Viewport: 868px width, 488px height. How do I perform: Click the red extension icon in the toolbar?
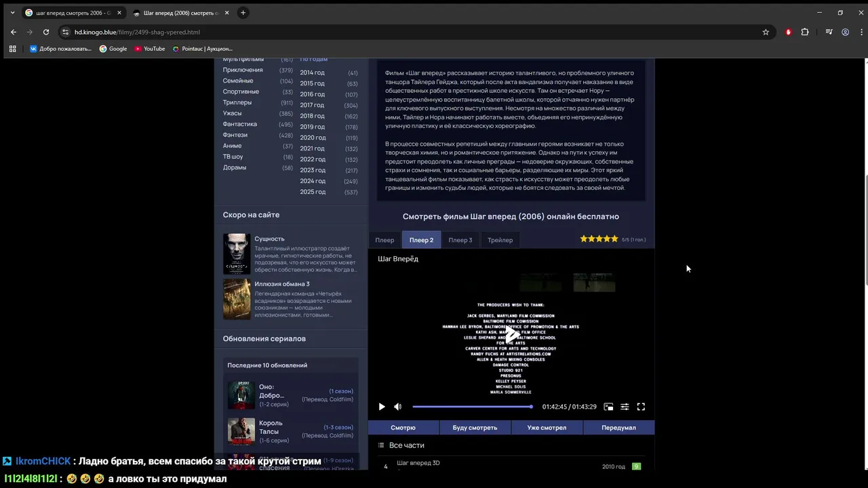click(x=788, y=32)
